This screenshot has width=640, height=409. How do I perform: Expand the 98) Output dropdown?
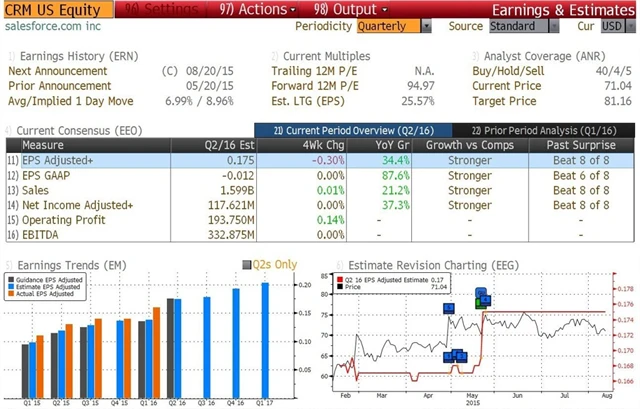[343, 9]
